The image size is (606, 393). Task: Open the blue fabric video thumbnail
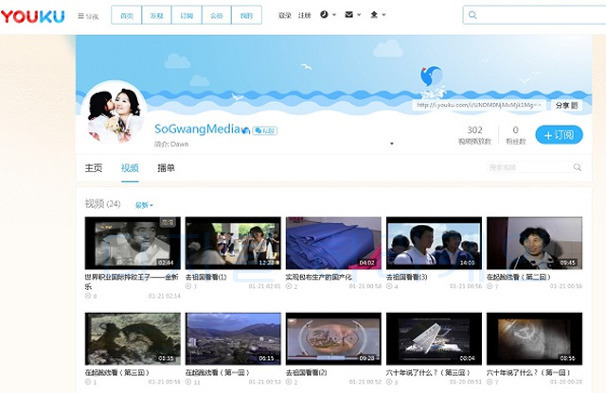coord(334,243)
